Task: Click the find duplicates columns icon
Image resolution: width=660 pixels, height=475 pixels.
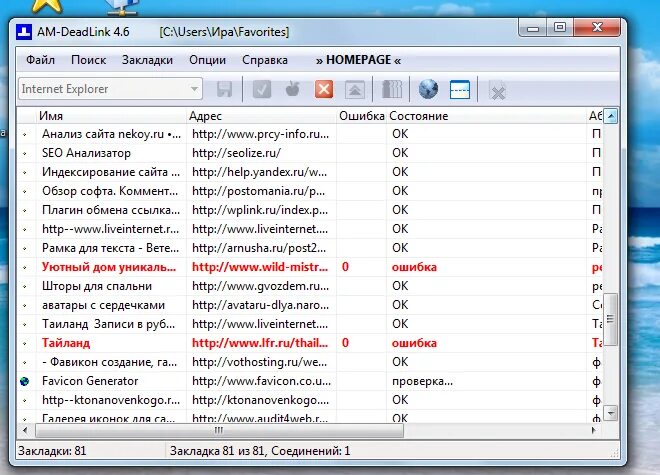Action: pyautogui.click(x=391, y=89)
